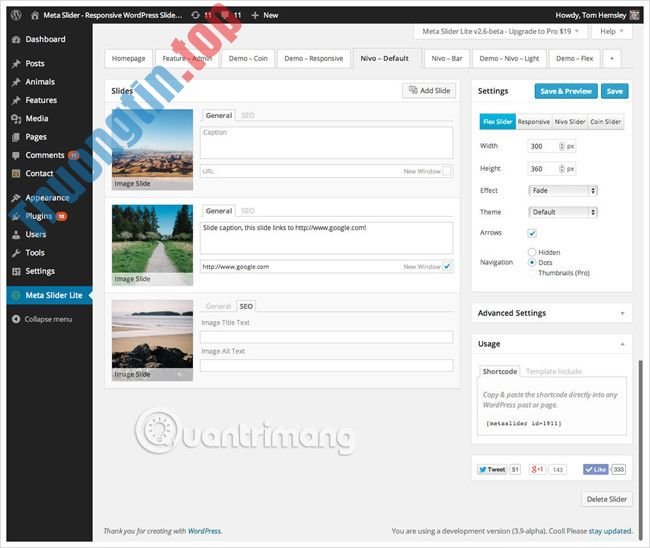650x548 pixels.
Task: Click the Delete Slider button
Action: tap(606, 500)
